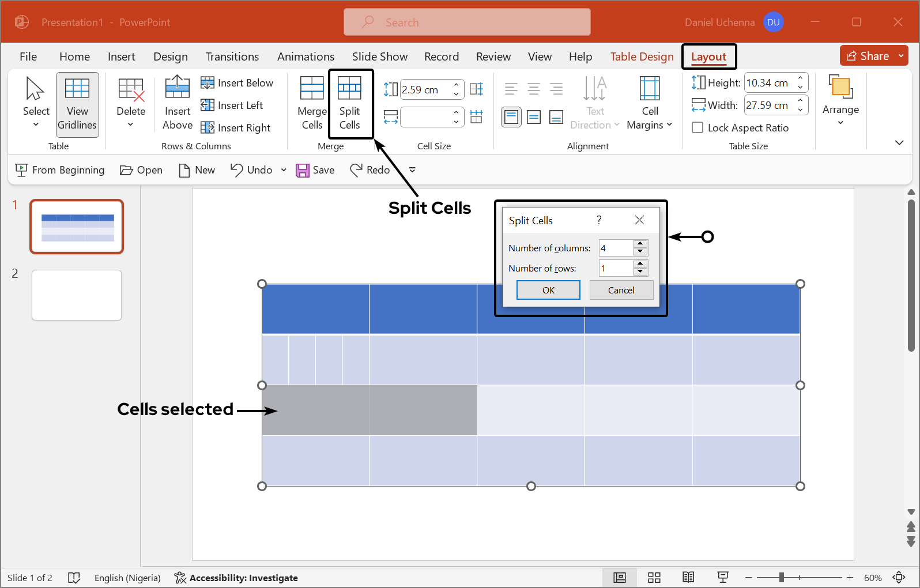Open the Text Direction dropdown
This screenshot has width=920, height=588.
coord(595,104)
